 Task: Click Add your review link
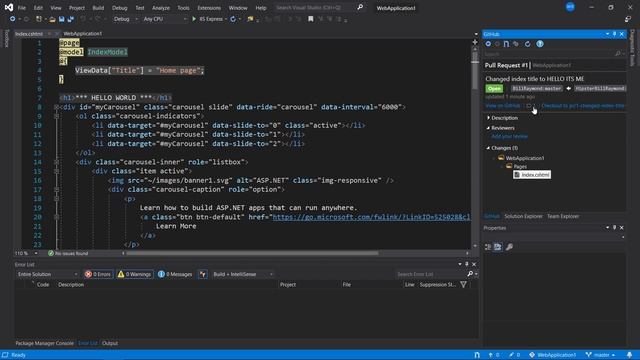click(x=509, y=136)
